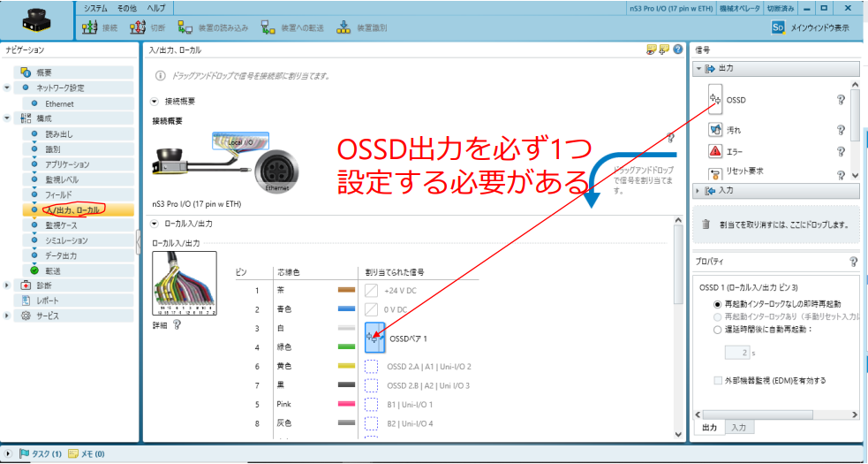
Task: Collapse the 接続概要 section
Action: pos(155,102)
